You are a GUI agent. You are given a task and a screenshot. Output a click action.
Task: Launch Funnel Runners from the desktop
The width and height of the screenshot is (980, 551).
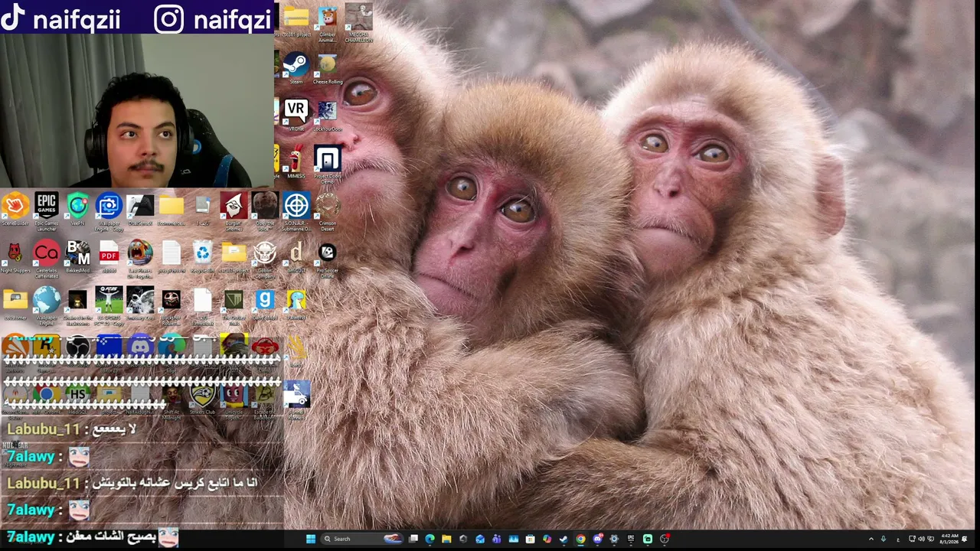[x=296, y=399]
